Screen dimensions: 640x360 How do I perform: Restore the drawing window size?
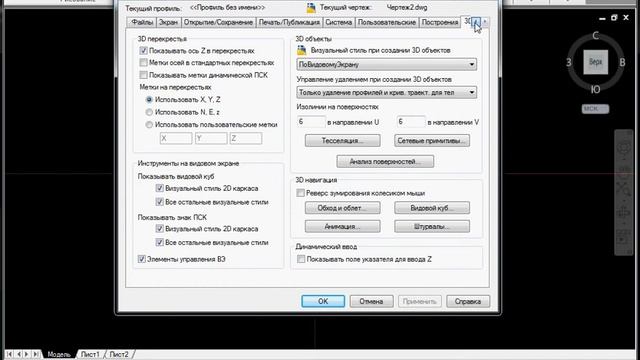[x=614, y=18]
